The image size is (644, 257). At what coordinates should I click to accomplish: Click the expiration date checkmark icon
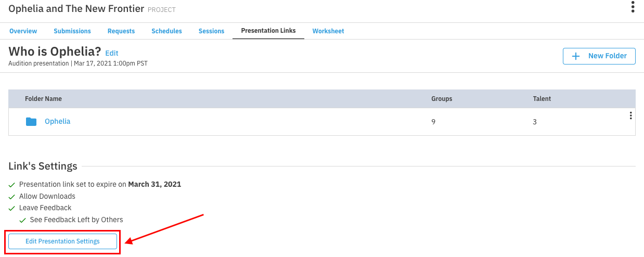[12, 185]
